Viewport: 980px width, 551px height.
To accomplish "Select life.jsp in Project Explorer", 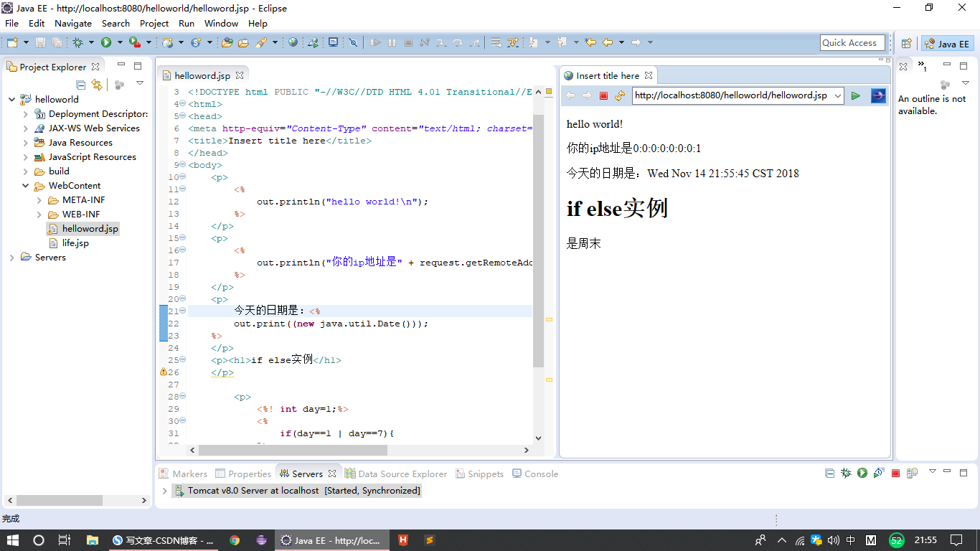I will 75,243.
